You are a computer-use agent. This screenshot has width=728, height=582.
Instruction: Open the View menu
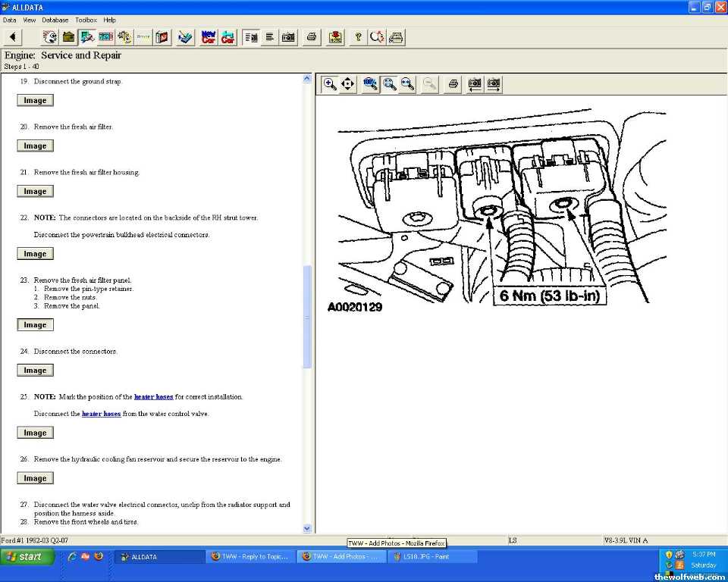(29, 20)
